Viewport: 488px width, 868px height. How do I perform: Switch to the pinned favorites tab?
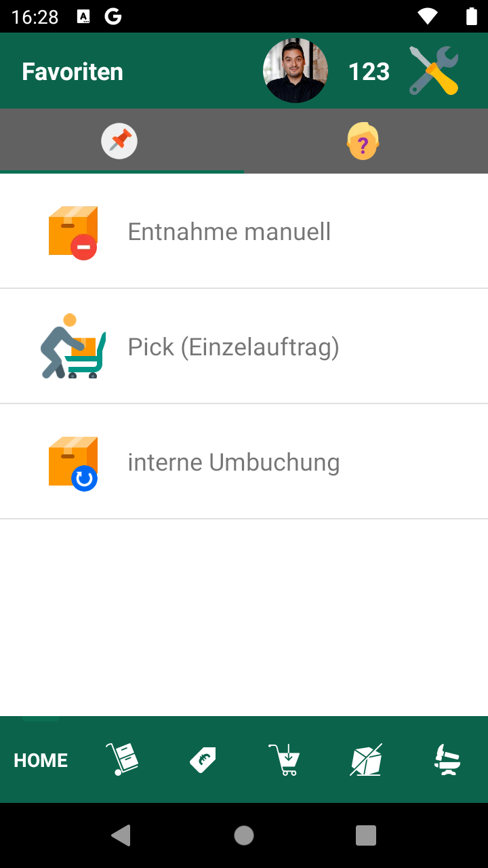[120, 142]
